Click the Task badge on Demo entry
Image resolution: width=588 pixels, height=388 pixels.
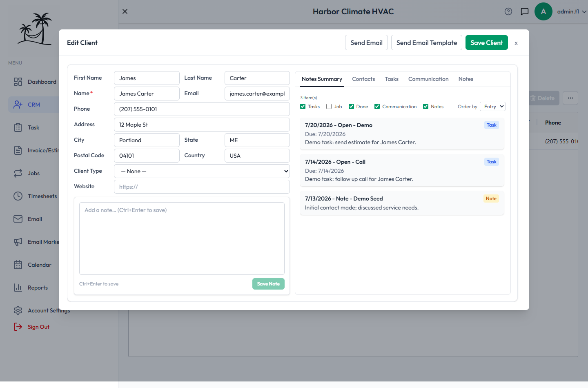click(x=492, y=125)
